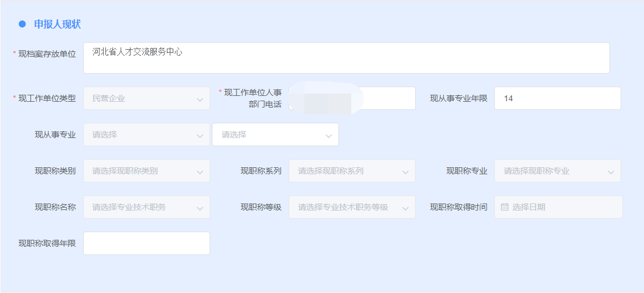
Task: Click the 现工作单位人事部门电话 input field
Action: [x=386, y=99]
